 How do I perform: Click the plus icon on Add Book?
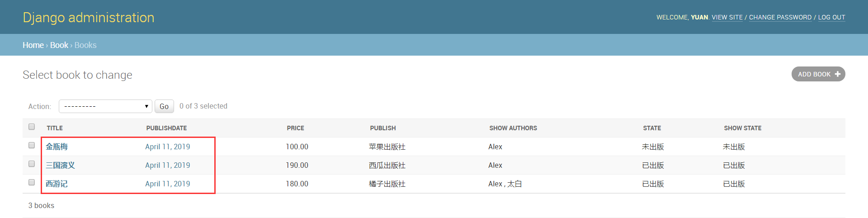[837, 74]
